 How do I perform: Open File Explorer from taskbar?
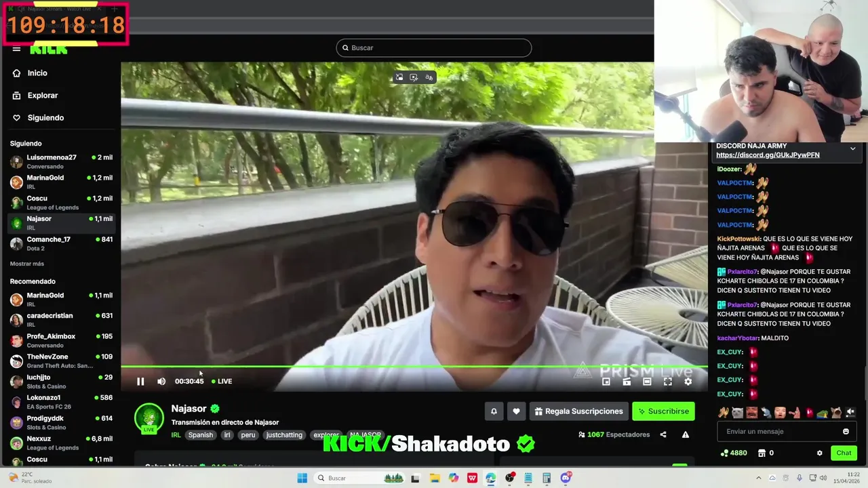click(x=435, y=478)
